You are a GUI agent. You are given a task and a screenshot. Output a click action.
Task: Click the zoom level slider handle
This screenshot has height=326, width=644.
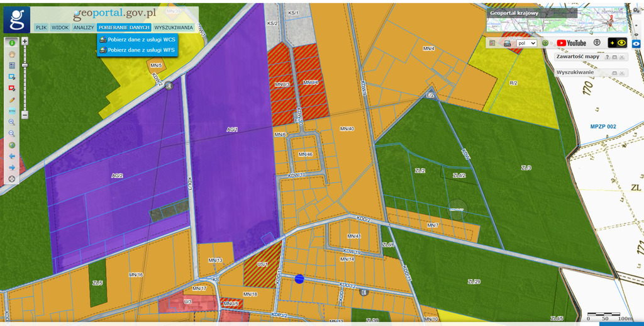(x=25, y=65)
